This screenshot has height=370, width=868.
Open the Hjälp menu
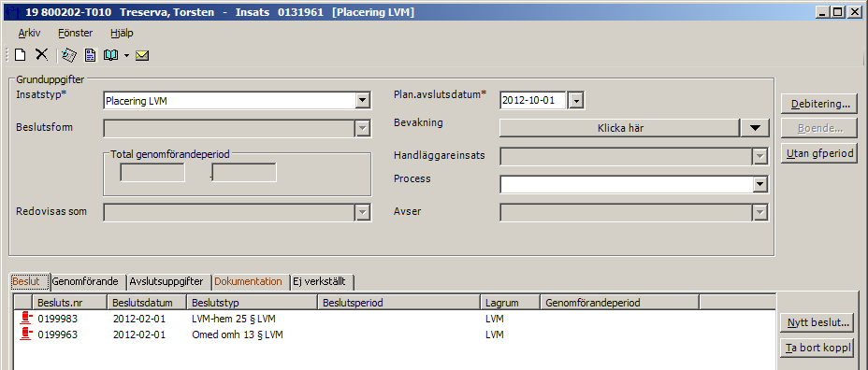pyautogui.click(x=122, y=34)
